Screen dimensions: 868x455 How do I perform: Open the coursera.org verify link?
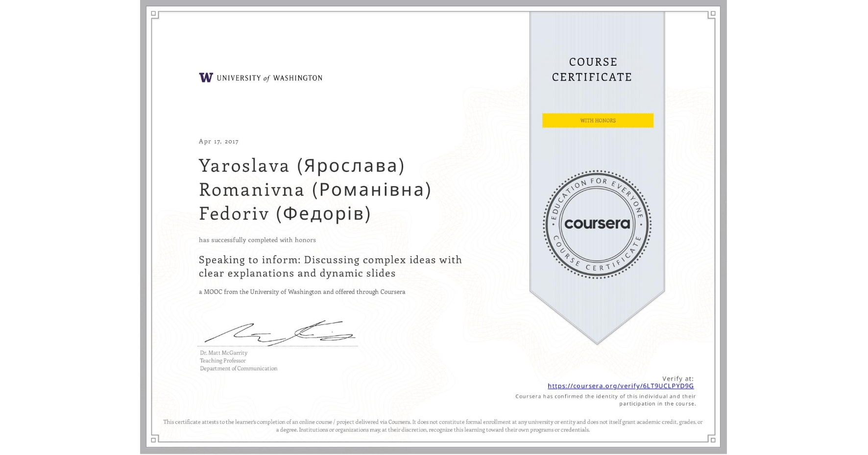click(x=621, y=386)
